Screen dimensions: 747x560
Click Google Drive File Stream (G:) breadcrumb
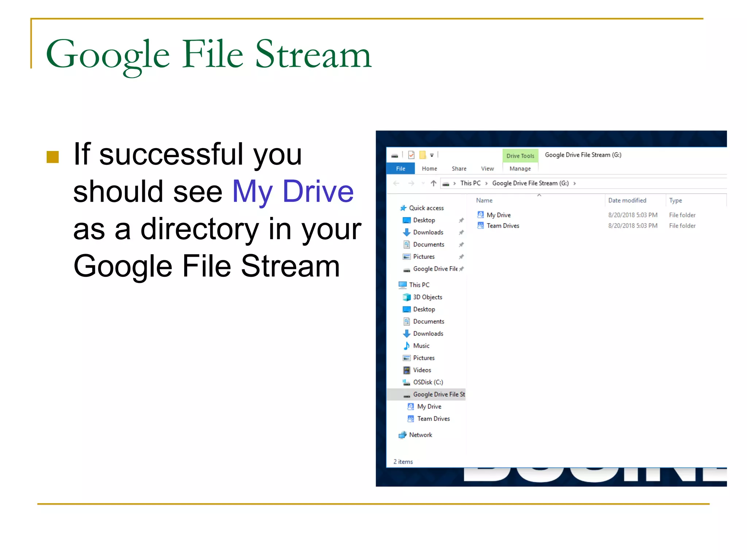530,183
